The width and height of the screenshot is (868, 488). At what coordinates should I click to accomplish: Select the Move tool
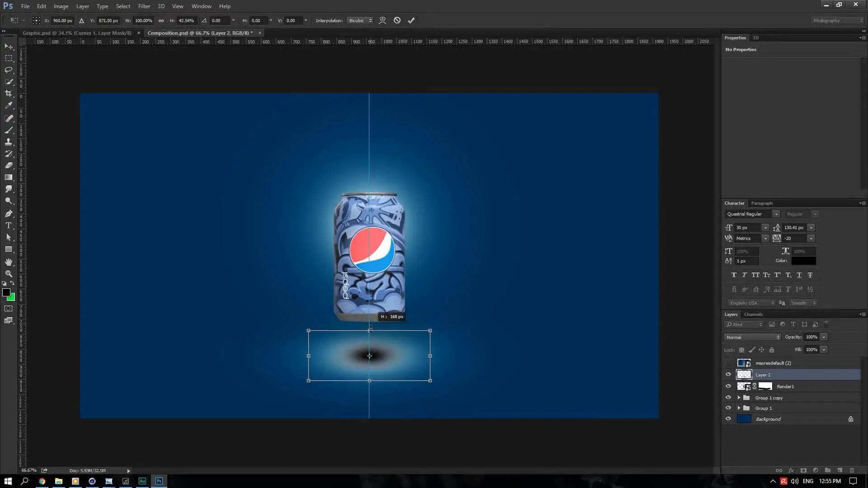tap(9, 47)
